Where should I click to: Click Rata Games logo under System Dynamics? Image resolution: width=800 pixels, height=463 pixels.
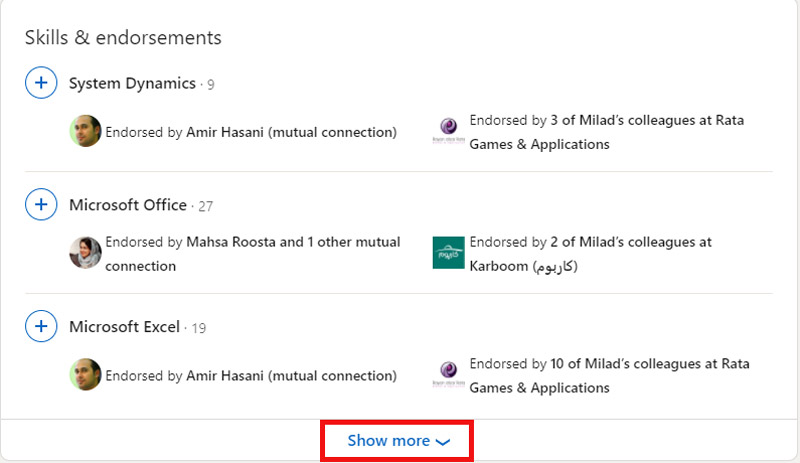coord(448,132)
